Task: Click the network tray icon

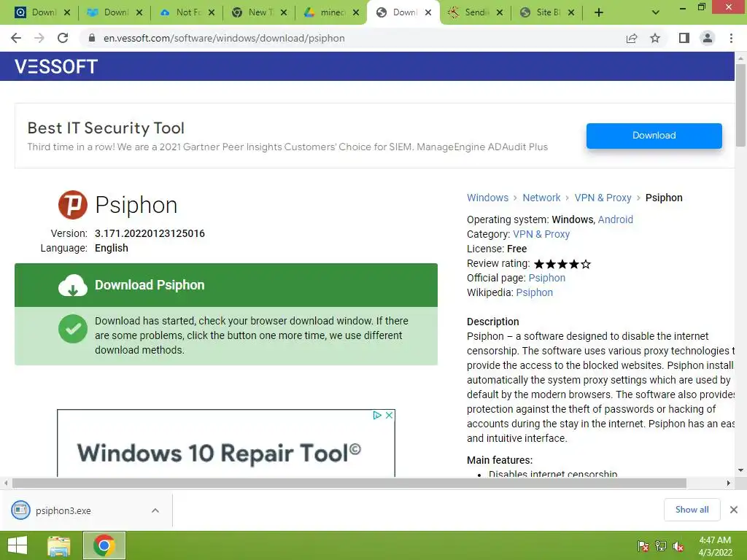Action: (x=661, y=546)
